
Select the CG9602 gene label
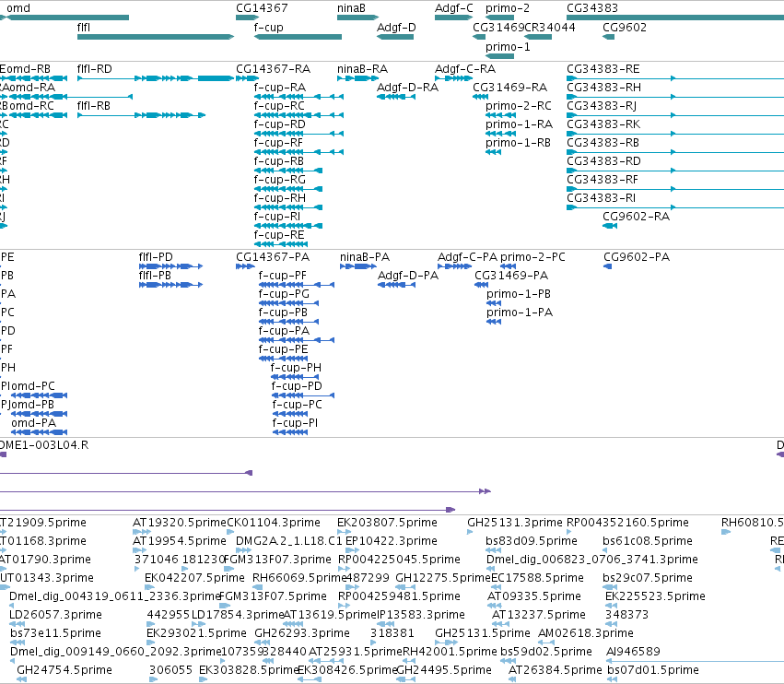point(625,27)
